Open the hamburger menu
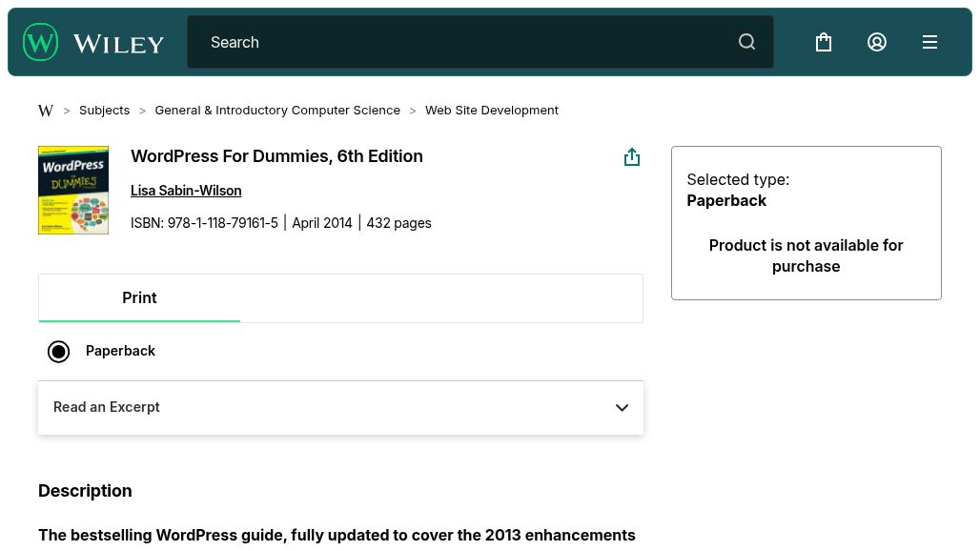Image resolution: width=980 pixels, height=551 pixels. [x=929, y=42]
